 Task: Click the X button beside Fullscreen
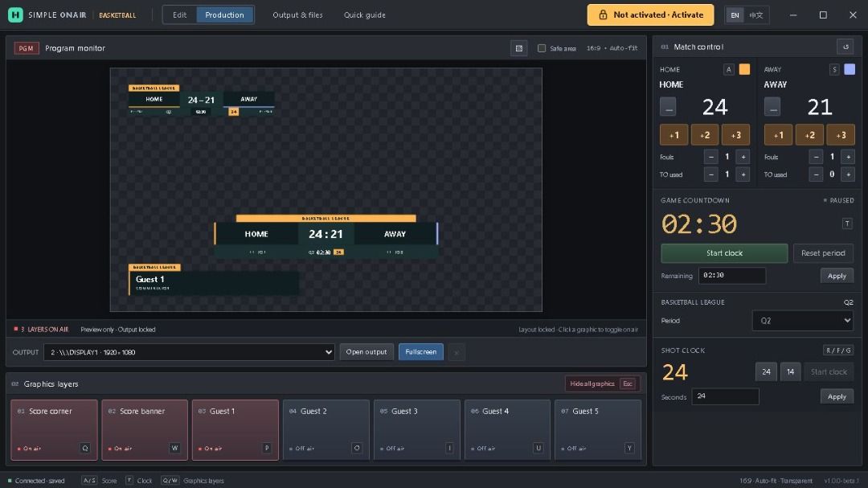457,352
